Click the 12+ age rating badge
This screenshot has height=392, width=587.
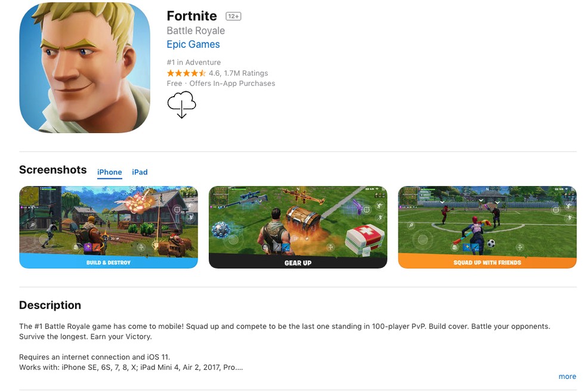(x=233, y=16)
